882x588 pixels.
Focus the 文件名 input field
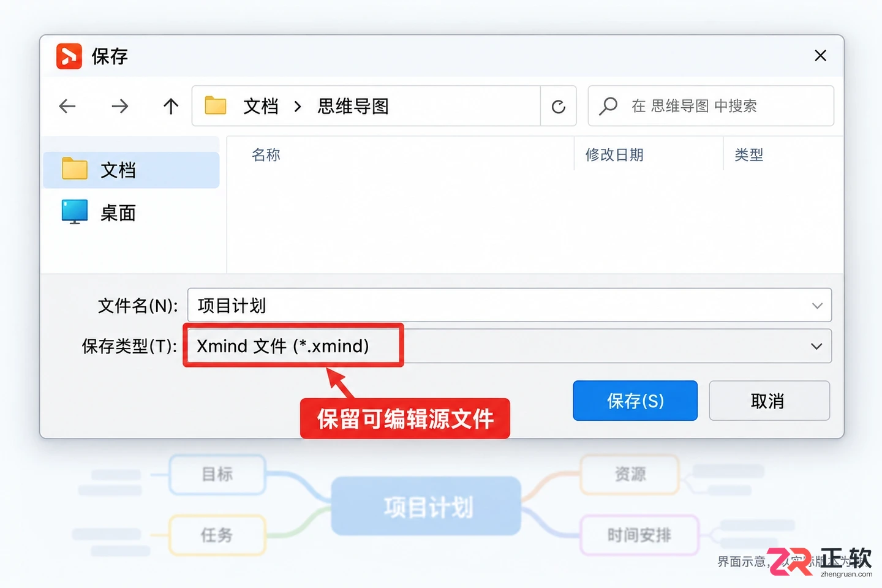pos(510,305)
